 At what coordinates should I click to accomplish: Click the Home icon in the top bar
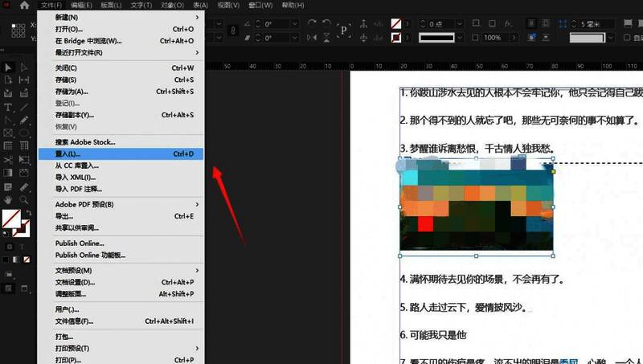pos(24,5)
